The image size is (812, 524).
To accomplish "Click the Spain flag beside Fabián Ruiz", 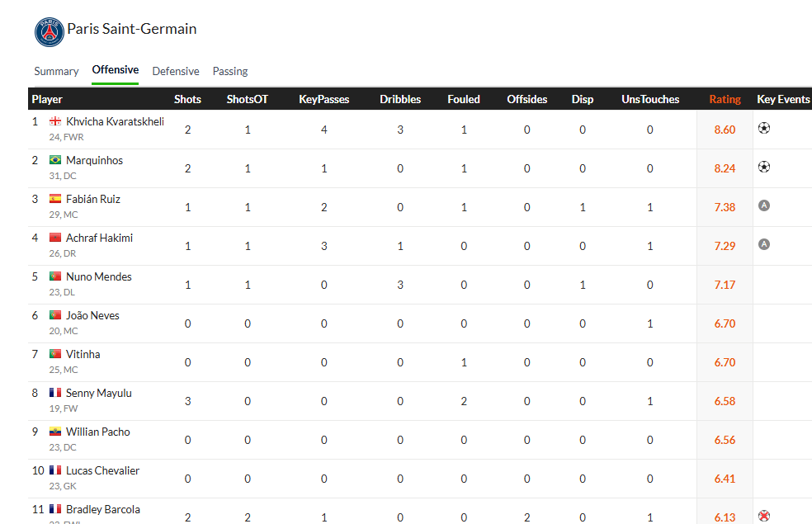I will [55, 199].
